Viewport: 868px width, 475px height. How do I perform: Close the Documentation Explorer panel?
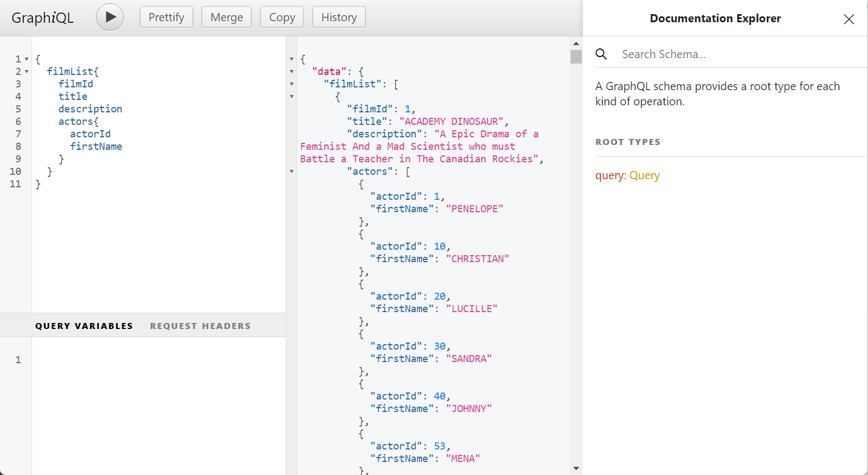(x=848, y=20)
